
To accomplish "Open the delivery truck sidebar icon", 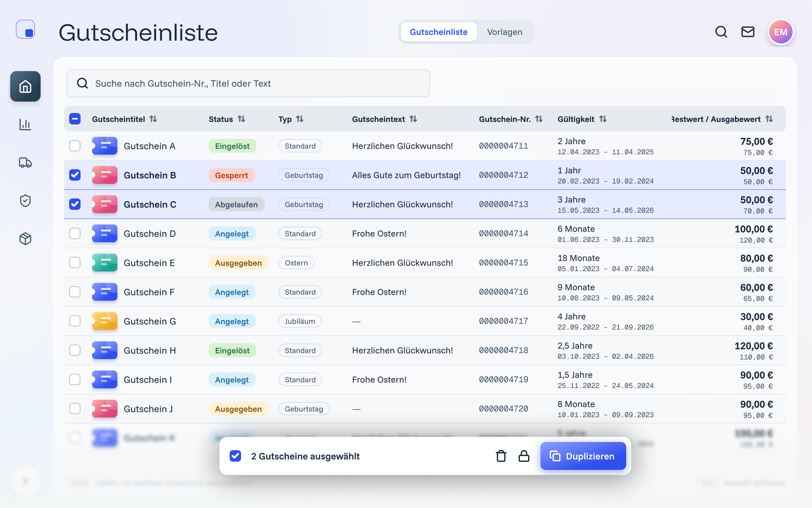I will [x=25, y=163].
